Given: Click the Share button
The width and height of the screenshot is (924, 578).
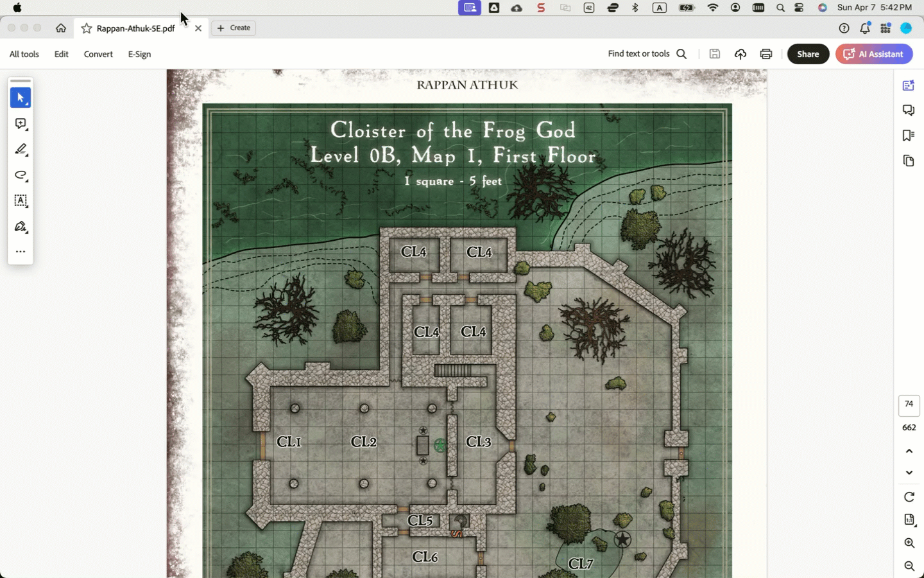Looking at the screenshot, I should tap(808, 54).
